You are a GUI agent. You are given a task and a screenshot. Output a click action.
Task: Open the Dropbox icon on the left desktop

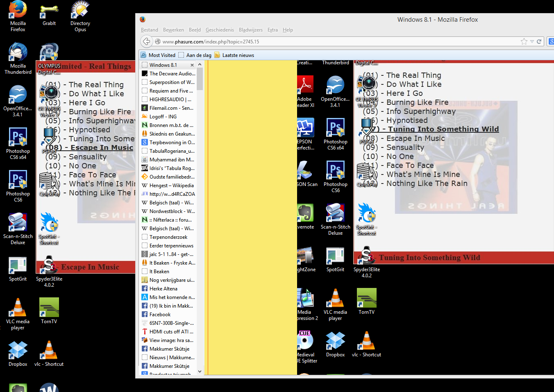pos(18,353)
